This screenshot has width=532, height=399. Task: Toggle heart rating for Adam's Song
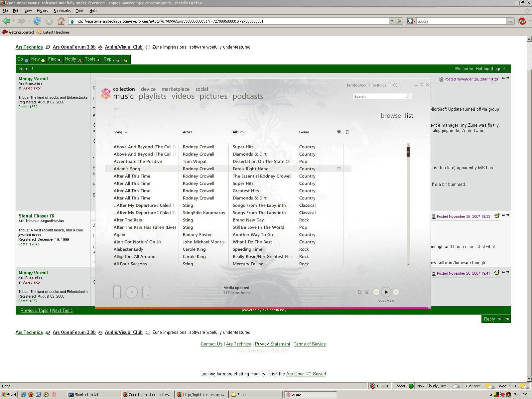point(339,169)
